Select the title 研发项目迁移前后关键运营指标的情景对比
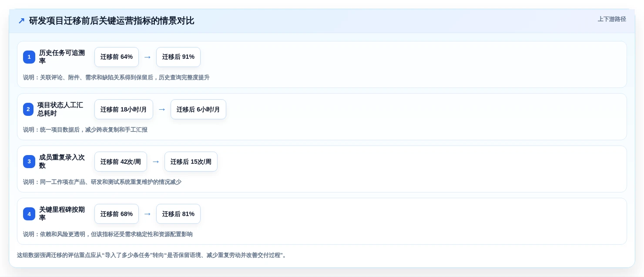Image resolution: width=644 pixels, height=277 pixels. [x=111, y=21]
